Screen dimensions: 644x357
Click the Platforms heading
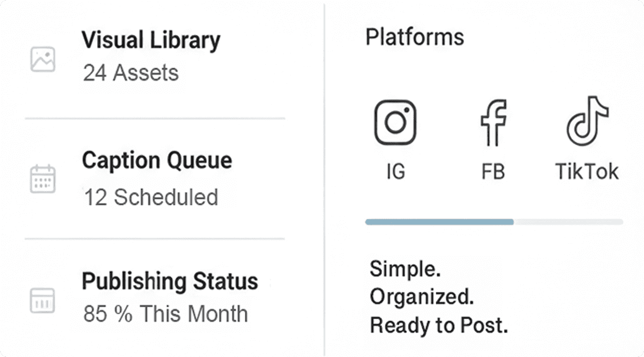point(414,38)
